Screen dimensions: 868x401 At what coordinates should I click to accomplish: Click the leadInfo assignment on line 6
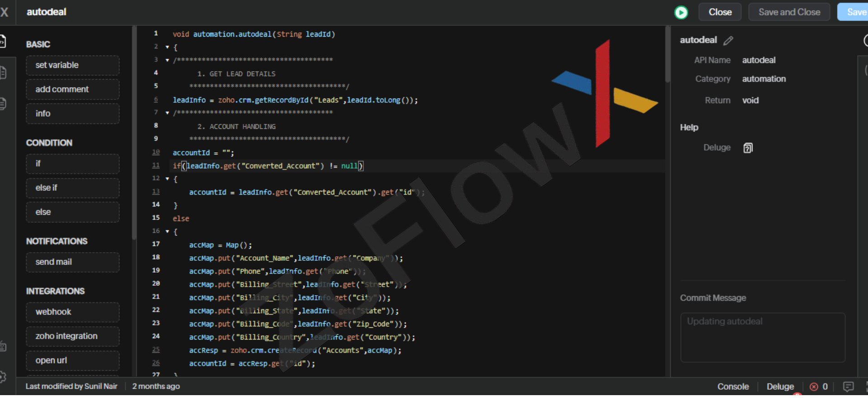(295, 100)
